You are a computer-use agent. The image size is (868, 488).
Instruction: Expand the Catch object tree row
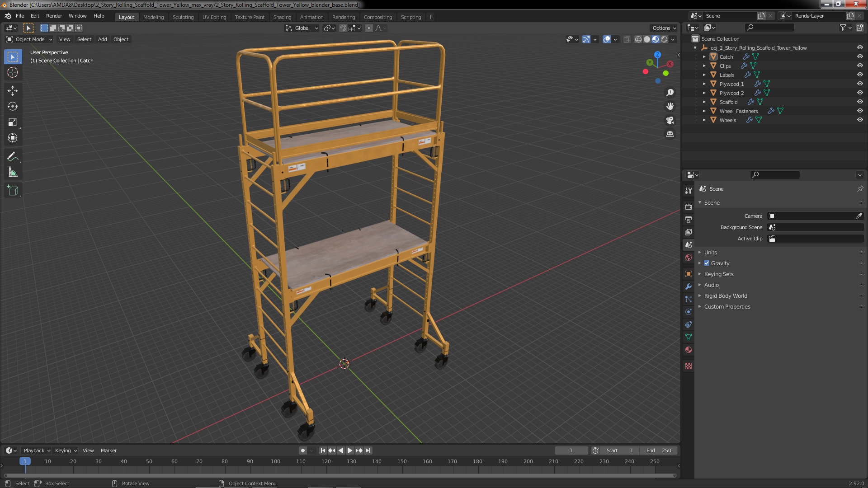[x=704, y=56]
